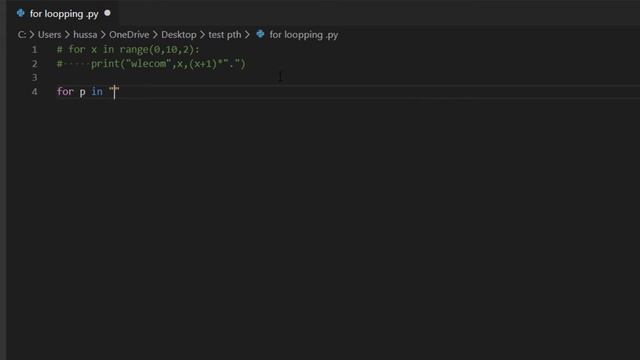
Task: Click the 'for' keyword on line 4
Action: pos(65,91)
